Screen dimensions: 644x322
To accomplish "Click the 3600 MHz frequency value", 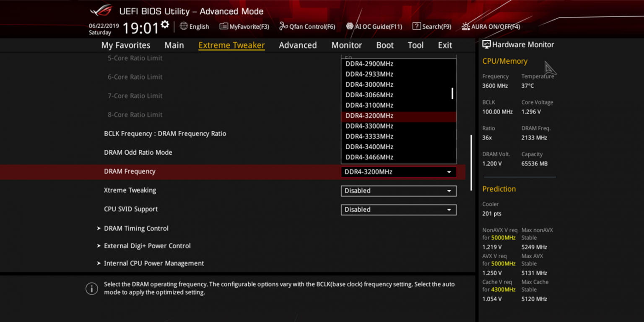I will 495,86.
